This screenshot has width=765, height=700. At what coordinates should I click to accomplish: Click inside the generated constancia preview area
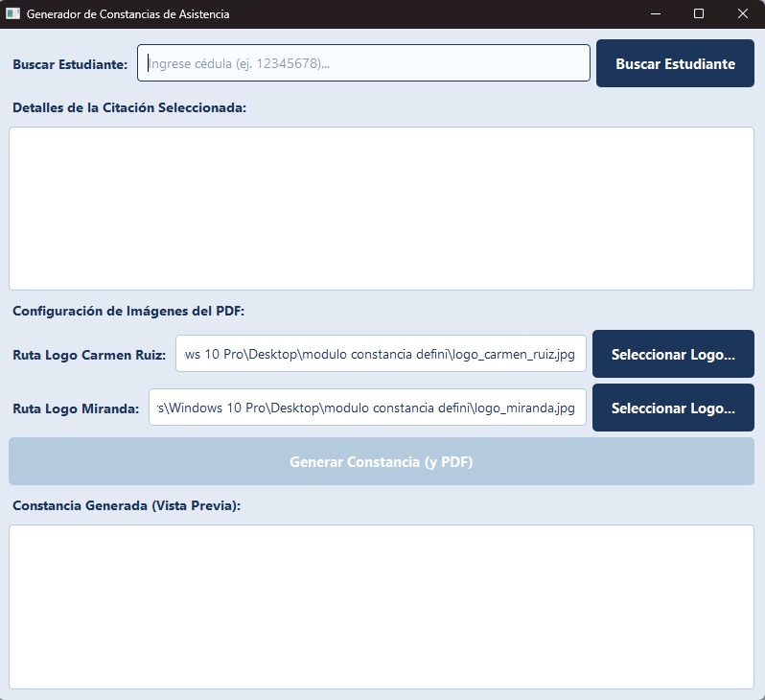pyautogui.click(x=382, y=606)
